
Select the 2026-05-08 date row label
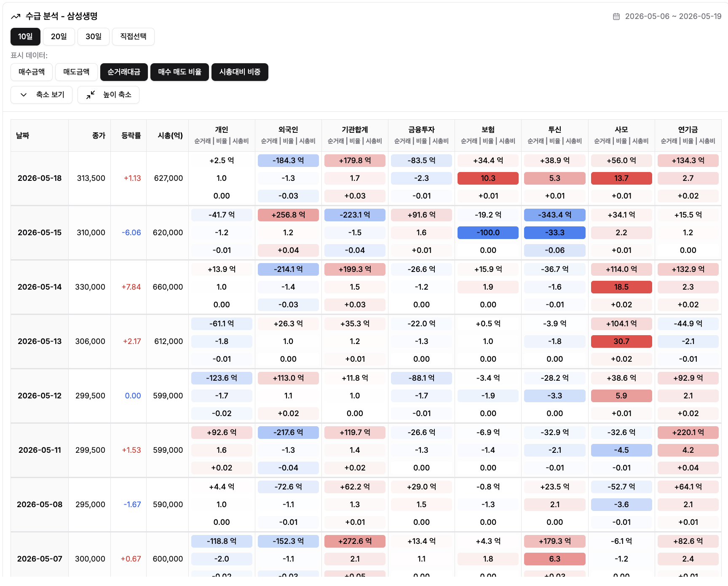[x=40, y=505]
